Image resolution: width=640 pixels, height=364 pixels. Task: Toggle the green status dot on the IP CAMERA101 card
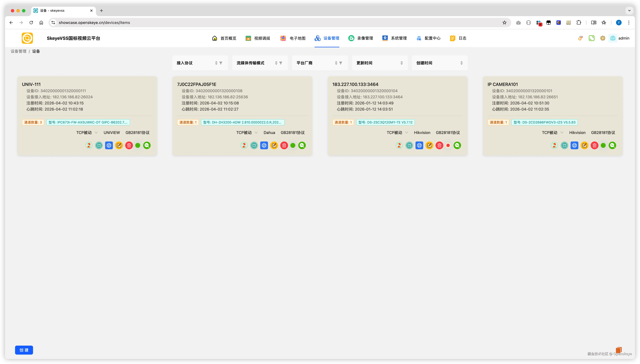pos(603,145)
